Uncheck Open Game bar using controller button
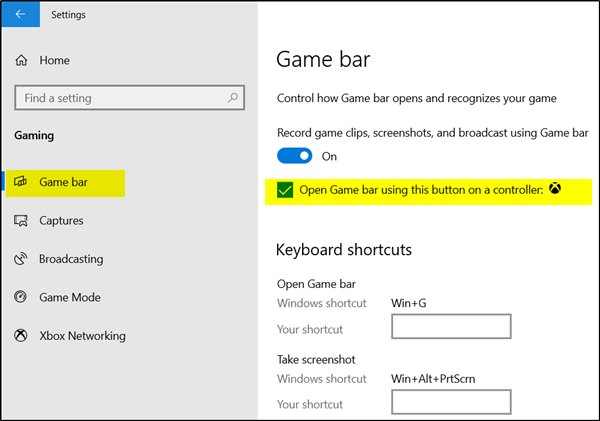600x421 pixels. coord(284,190)
